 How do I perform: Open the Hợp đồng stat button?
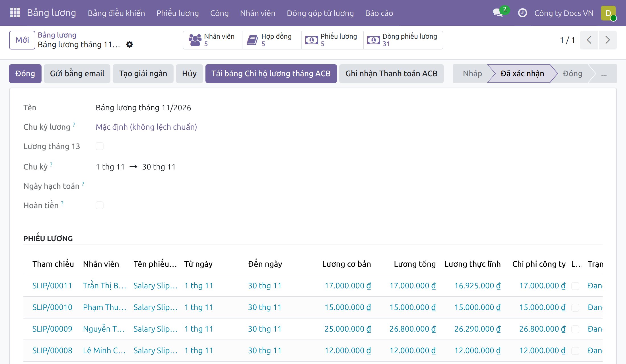pos(272,40)
